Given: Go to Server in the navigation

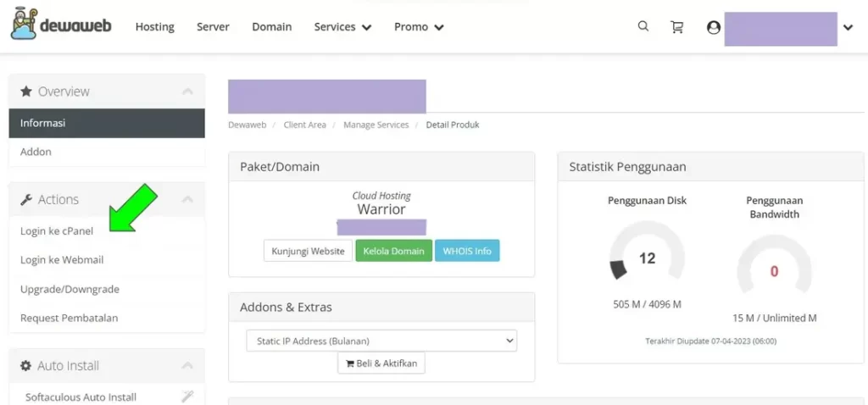Looking at the screenshot, I should pos(213,26).
